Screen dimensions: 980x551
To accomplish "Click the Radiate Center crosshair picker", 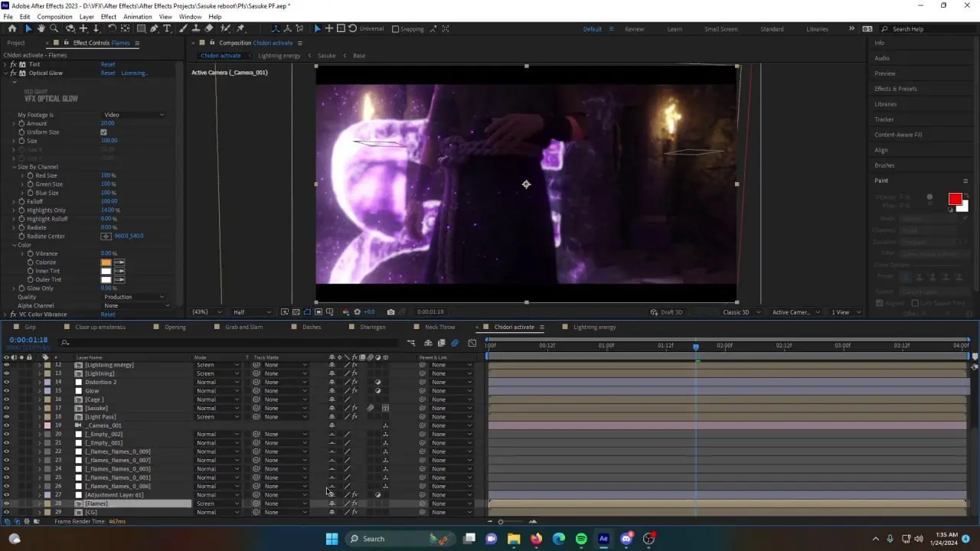I will click(106, 236).
